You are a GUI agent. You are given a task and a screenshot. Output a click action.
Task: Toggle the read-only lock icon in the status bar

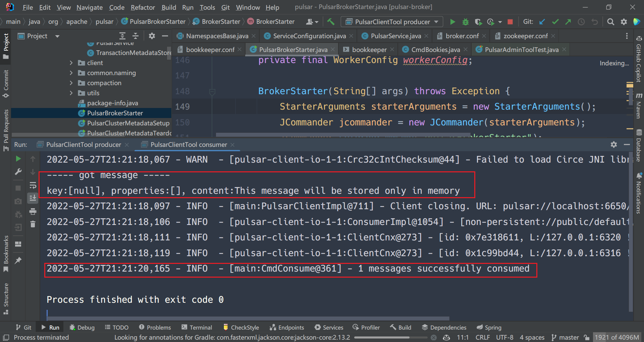586,337
